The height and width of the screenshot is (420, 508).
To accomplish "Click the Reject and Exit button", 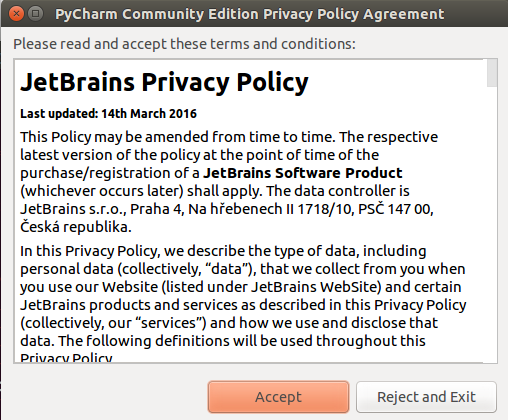I will coord(426,397).
